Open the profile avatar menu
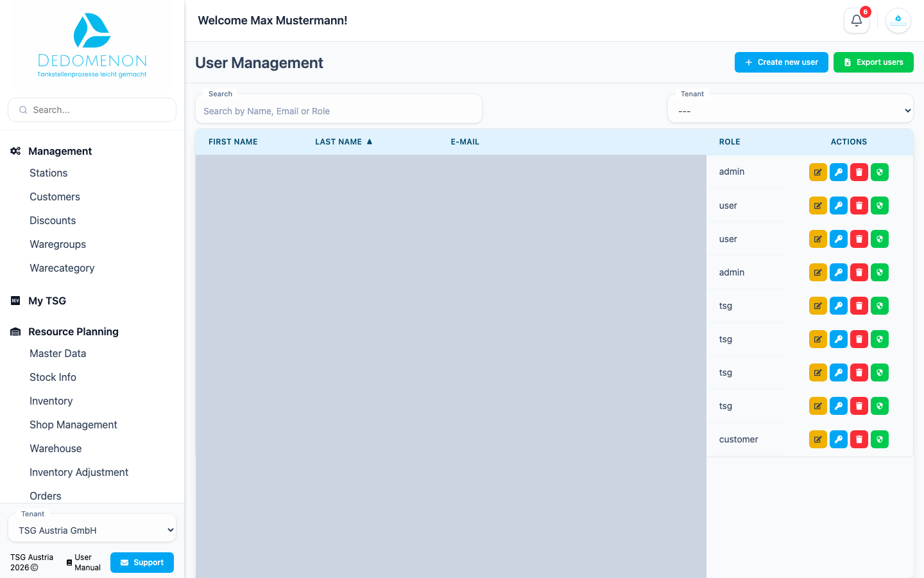The height and width of the screenshot is (578, 924). (898, 21)
